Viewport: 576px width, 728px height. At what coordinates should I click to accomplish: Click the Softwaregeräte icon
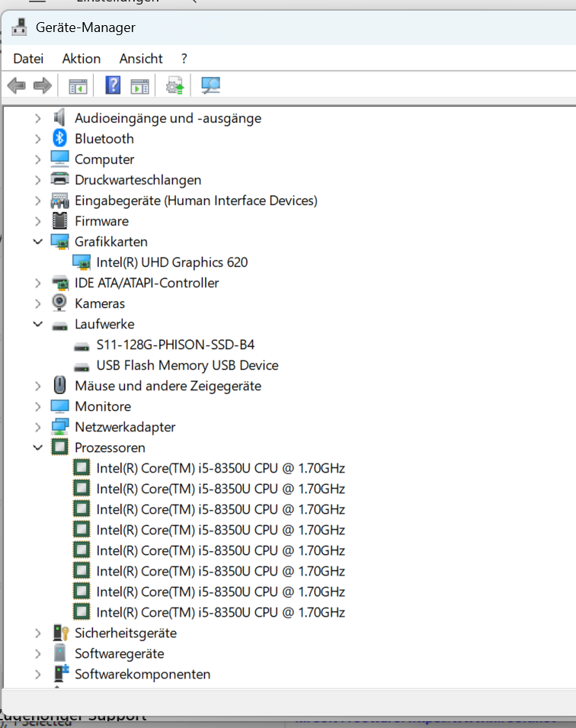tap(59, 653)
